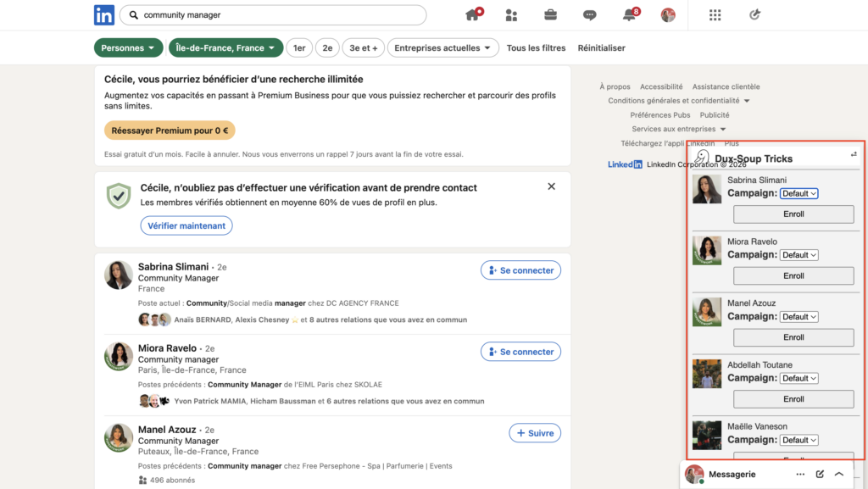Click Abdellah Toutane thumbnail in Dux-Soup
The height and width of the screenshot is (489, 868).
[x=707, y=374]
